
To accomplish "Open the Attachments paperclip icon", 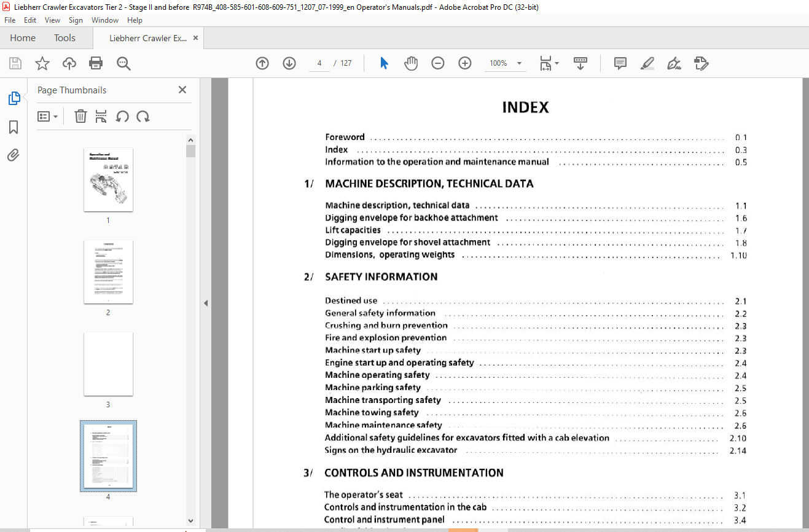I will point(14,155).
